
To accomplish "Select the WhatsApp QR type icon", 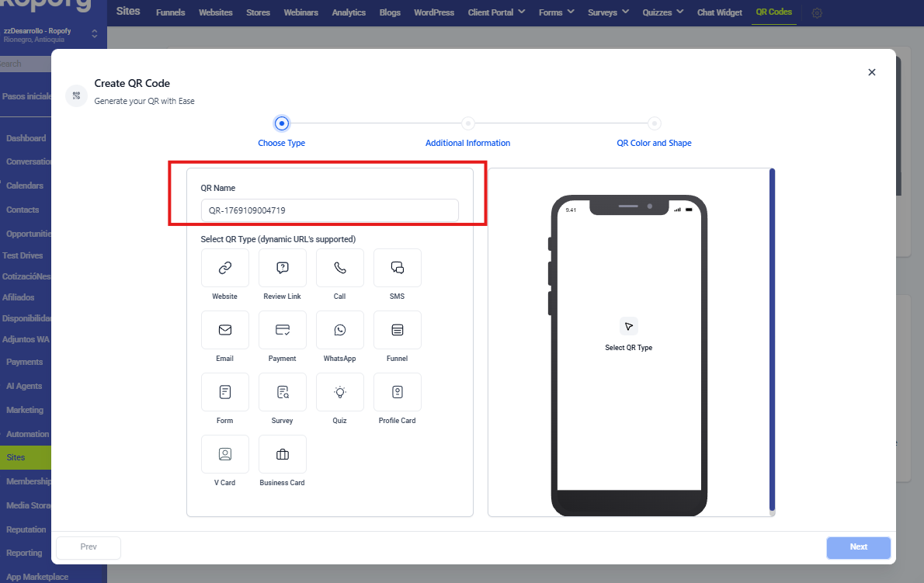I will (340, 330).
